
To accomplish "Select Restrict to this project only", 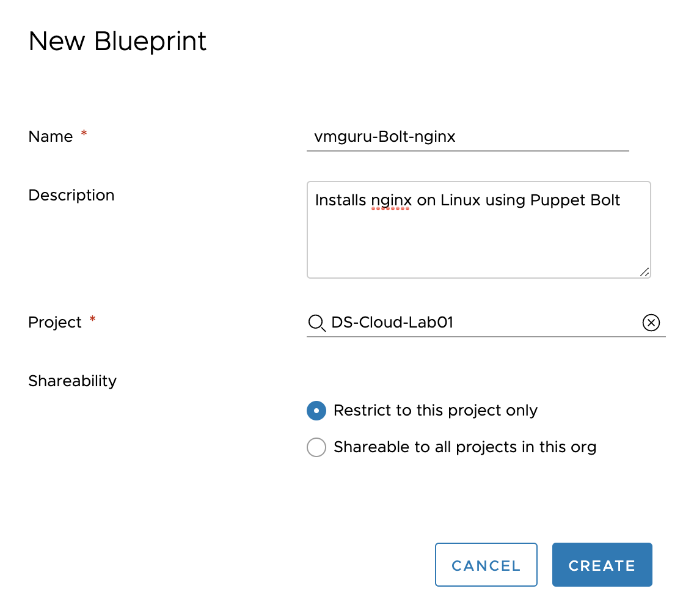I will 316,411.
